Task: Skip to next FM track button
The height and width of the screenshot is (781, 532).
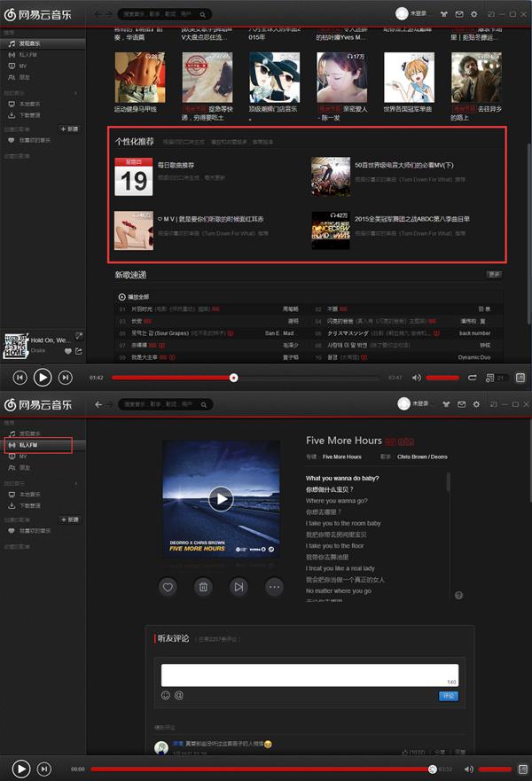Action: [x=238, y=587]
